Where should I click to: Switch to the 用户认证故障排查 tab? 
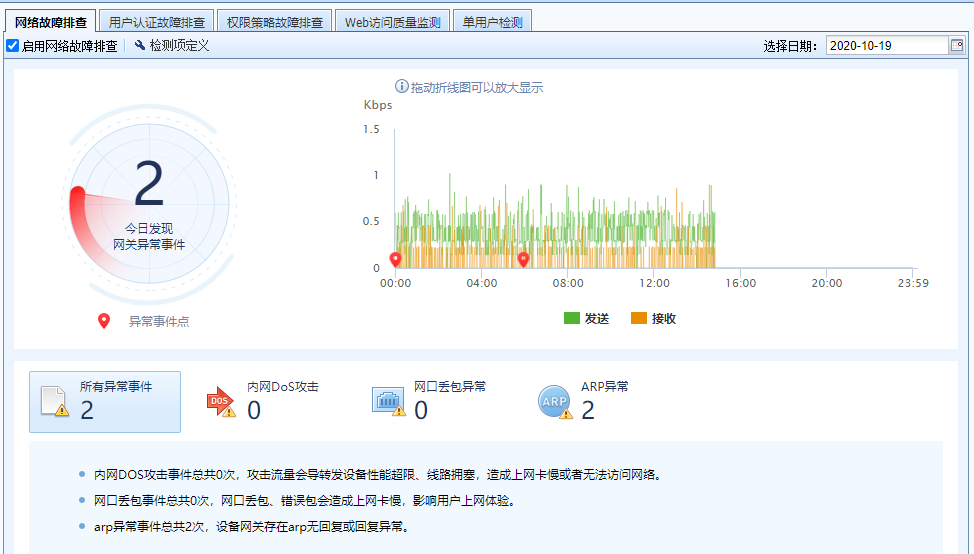(158, 21)
